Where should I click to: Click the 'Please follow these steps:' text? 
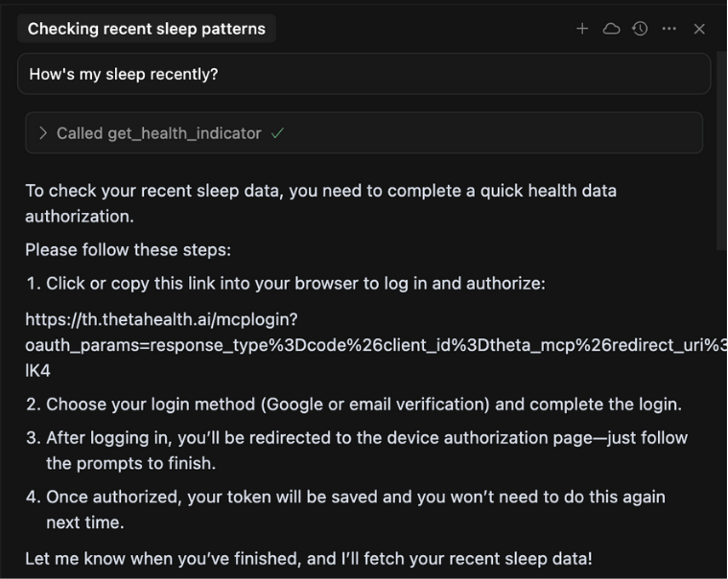tap(128, 250)
